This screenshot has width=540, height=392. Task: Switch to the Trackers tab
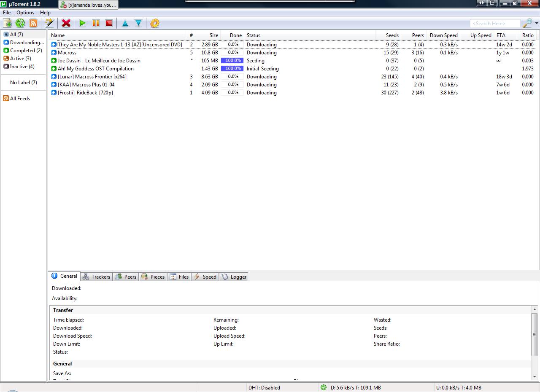click(97, 277)
